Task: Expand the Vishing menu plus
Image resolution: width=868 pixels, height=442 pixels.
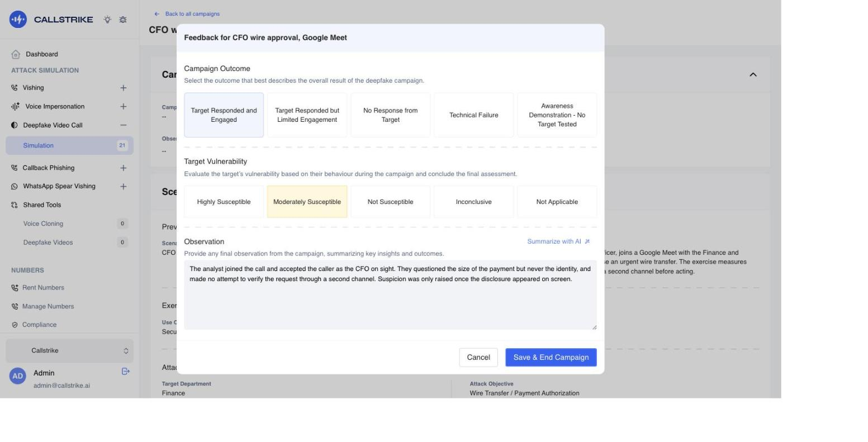Action: point(124,88)
